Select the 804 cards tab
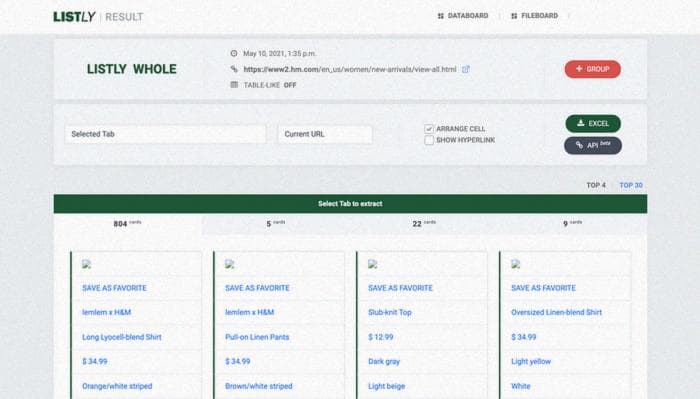700x399 pixels. (128, 224)
